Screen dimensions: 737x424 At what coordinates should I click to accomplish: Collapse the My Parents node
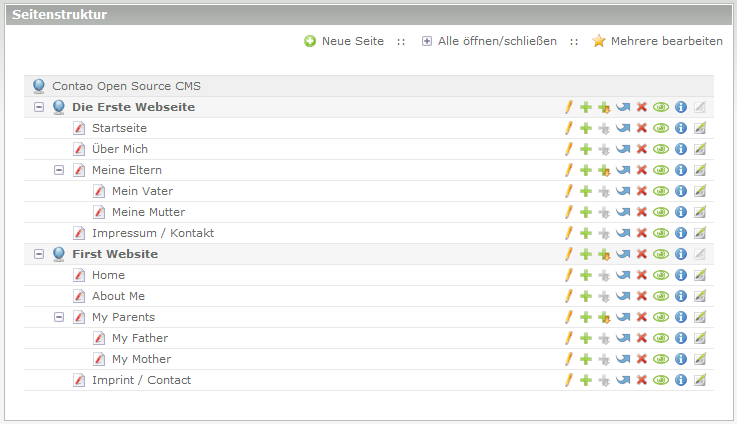coord(59,317)
